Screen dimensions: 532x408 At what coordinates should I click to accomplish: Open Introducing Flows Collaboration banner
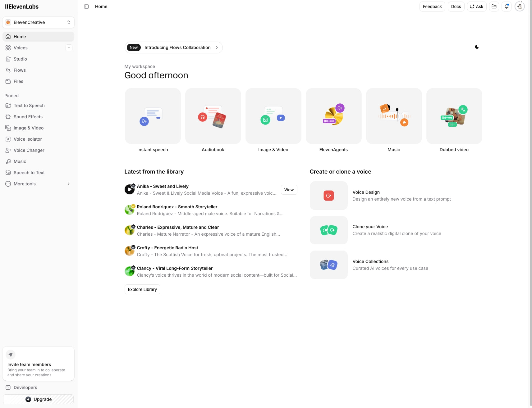[x=173, y=48]
